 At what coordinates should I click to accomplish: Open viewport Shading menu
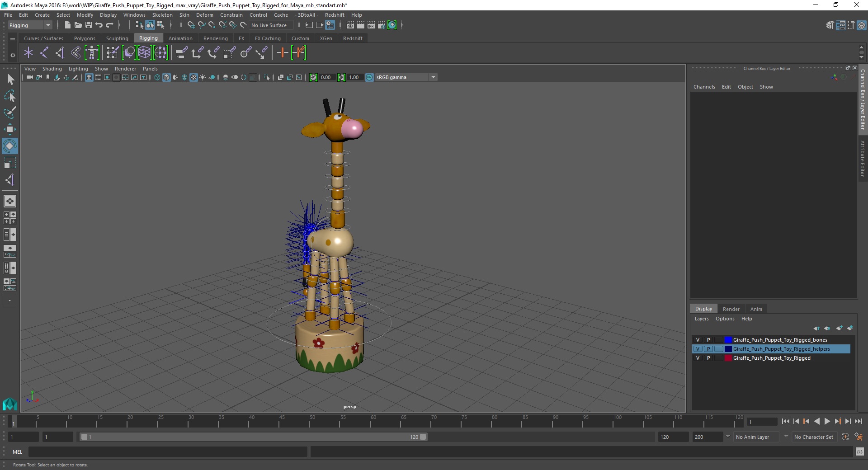coord(52,69)
